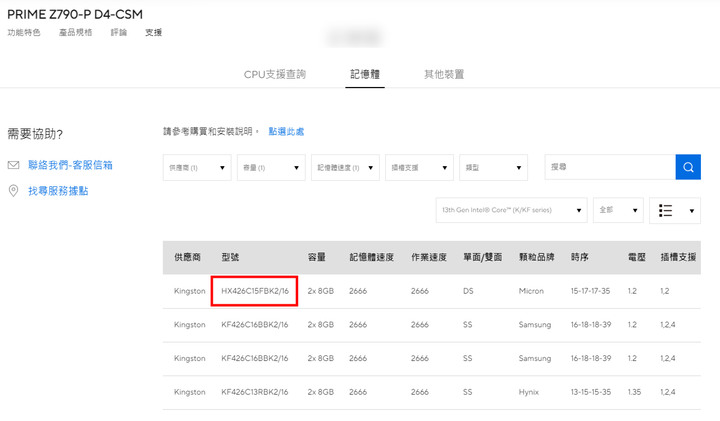This screenshot has height=421, width=720.
Task: Select the 記憶體 tab
Action: [x=365, y=74]
